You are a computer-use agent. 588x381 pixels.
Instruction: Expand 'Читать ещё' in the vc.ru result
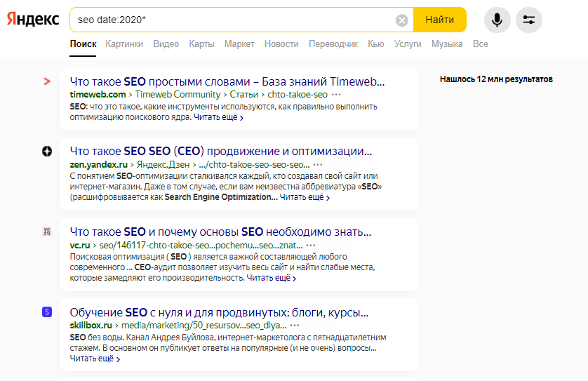(x=272, y=278)
